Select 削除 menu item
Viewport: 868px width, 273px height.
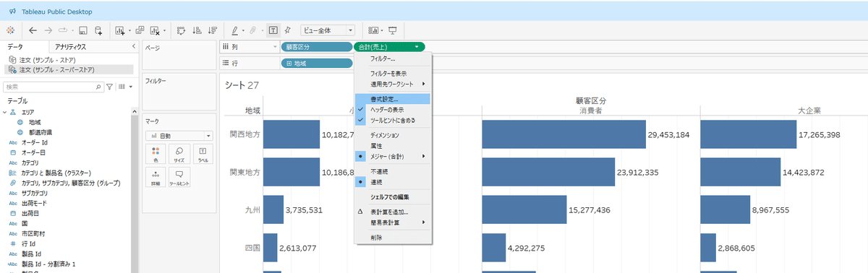click(393, 238)
